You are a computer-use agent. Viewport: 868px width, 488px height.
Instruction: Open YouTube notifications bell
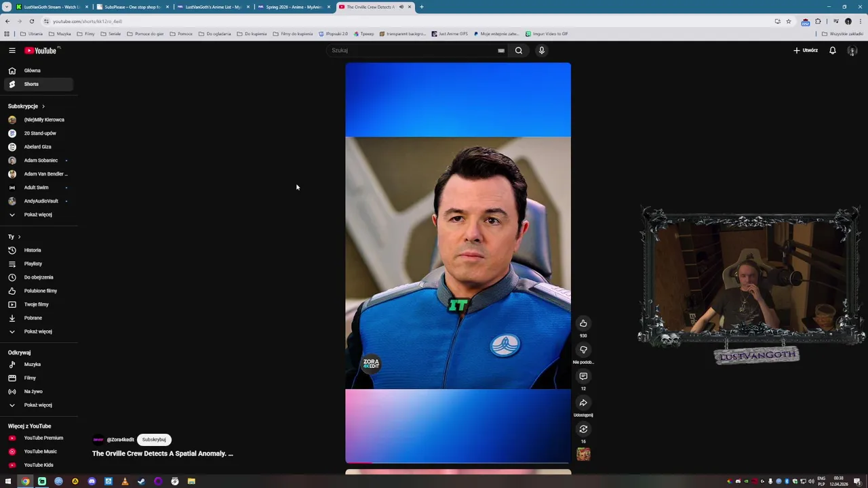(833, 50)
